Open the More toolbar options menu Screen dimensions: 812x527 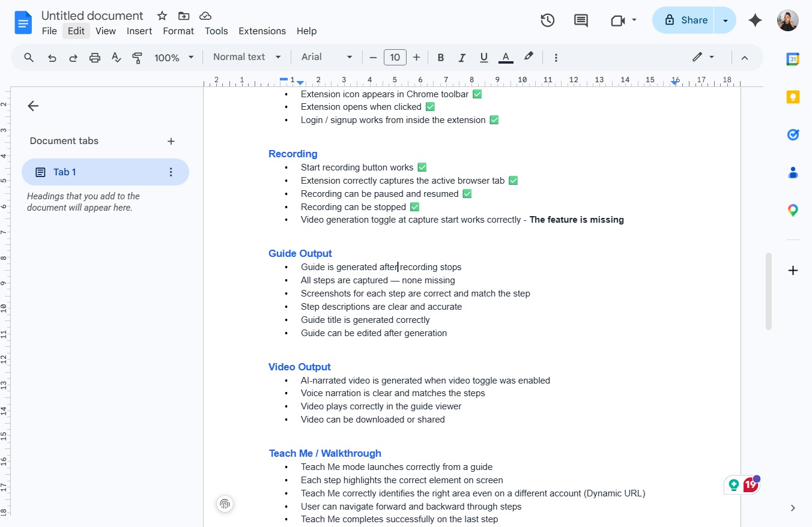(556, 58)
